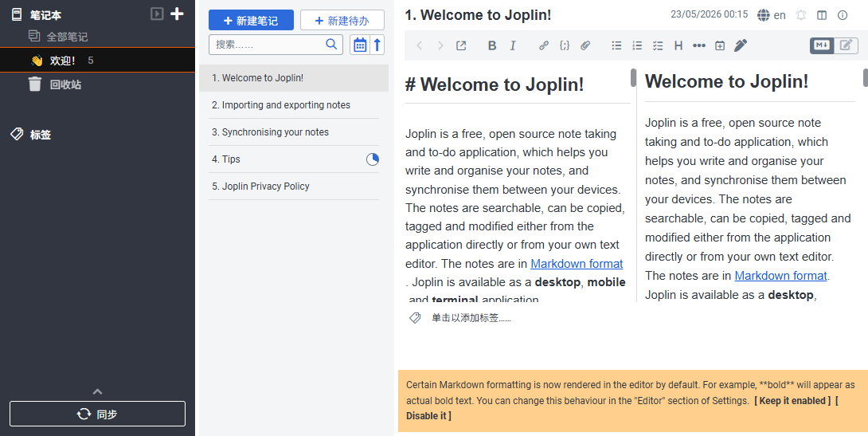Open note '4. Tips'

294,159
